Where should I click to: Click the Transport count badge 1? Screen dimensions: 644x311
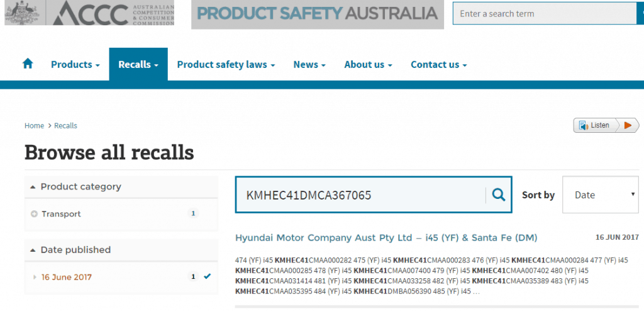[193, 213]
